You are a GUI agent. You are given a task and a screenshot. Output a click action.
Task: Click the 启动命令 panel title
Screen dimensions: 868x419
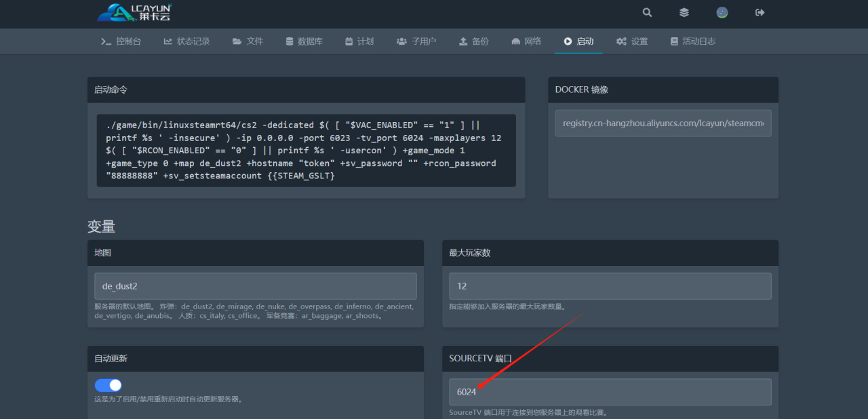[x=111, y=89]
